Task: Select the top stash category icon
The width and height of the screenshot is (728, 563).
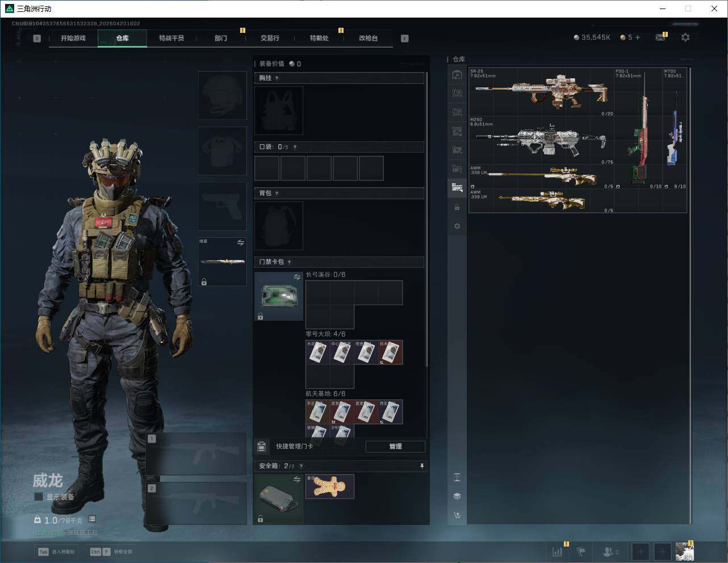Action: [457, 75]
